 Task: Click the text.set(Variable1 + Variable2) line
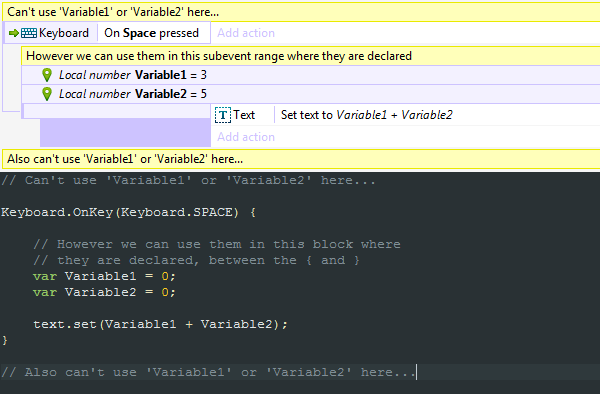pos(160,324)
